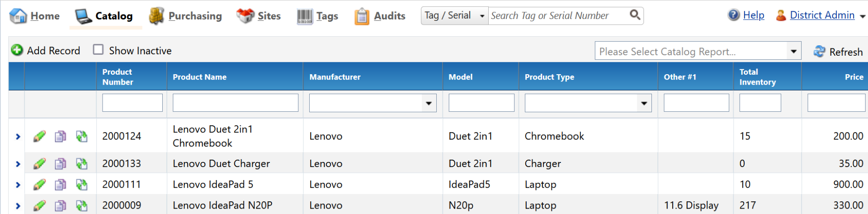Click the Audits clipboard icon

[x=362, y=16]
